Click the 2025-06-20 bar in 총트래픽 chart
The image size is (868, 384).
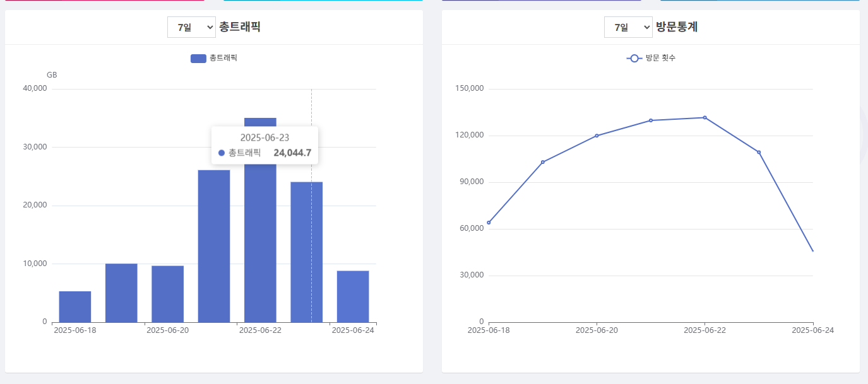click(x=167, y=294)
